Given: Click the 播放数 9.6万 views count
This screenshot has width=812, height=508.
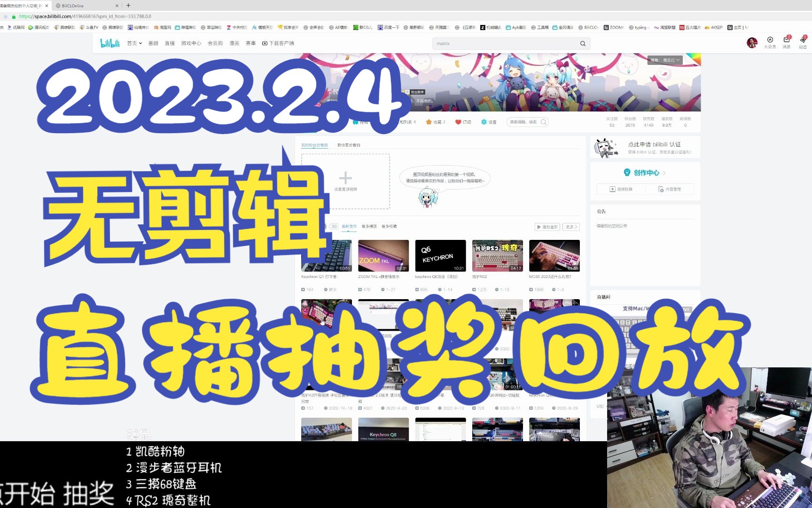Looking at the screenshot, I should pos(667,122).
